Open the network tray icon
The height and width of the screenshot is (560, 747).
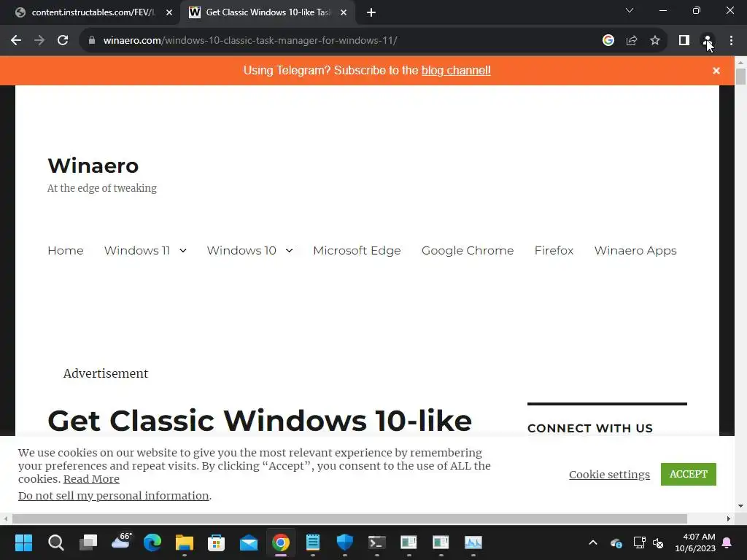(639, 542)
